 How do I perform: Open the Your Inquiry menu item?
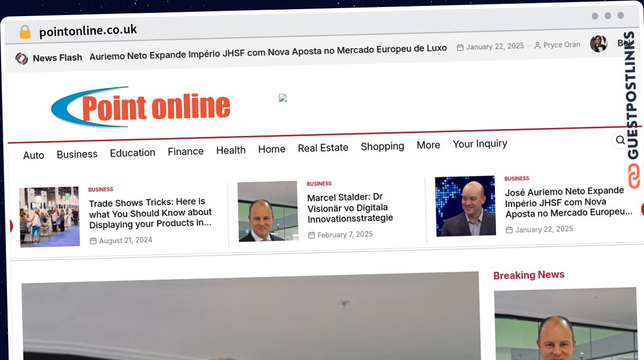point(480,144)
